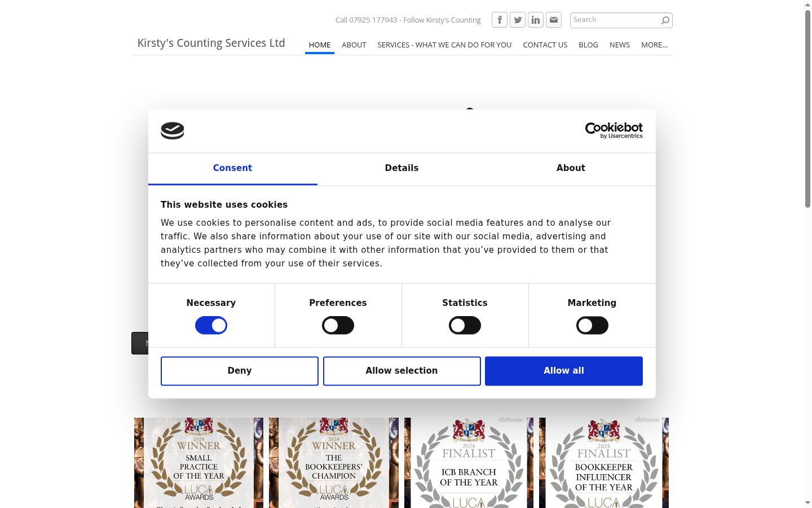Expand the MORE... navigation menu

click(x=654, y=45)
